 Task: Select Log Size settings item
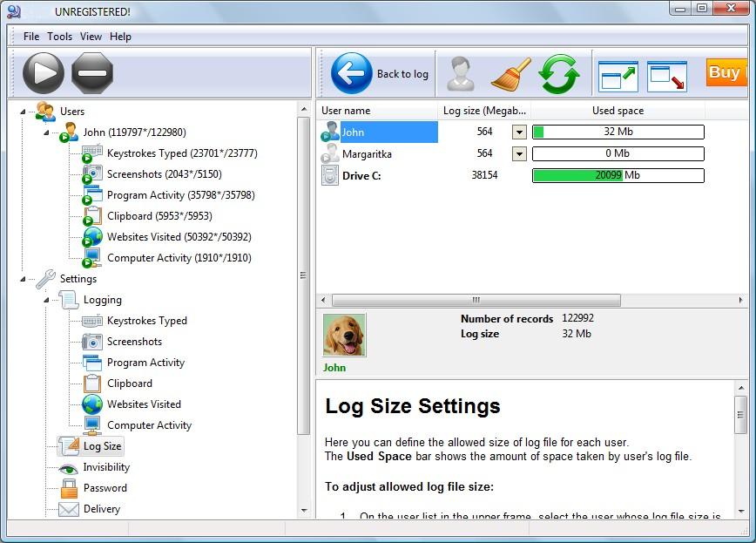(91, 446)
